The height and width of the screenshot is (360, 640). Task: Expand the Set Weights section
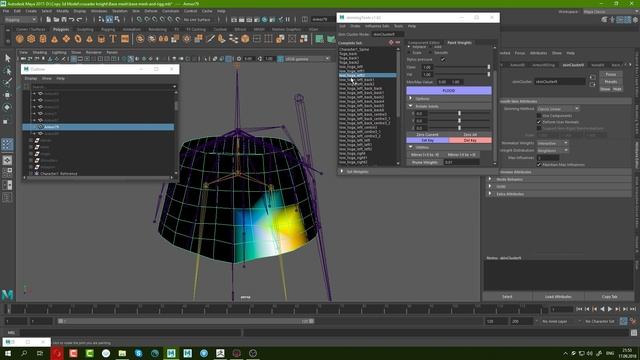342,171
